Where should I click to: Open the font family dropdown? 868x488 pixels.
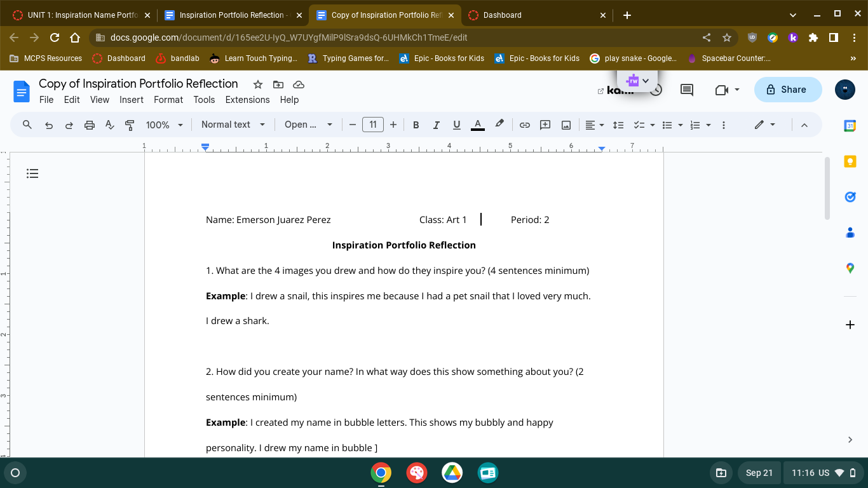[308, 125]
